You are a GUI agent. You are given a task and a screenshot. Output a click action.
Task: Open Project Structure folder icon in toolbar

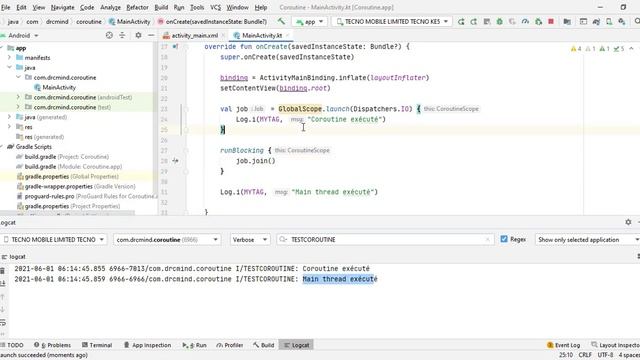(567, 22)
